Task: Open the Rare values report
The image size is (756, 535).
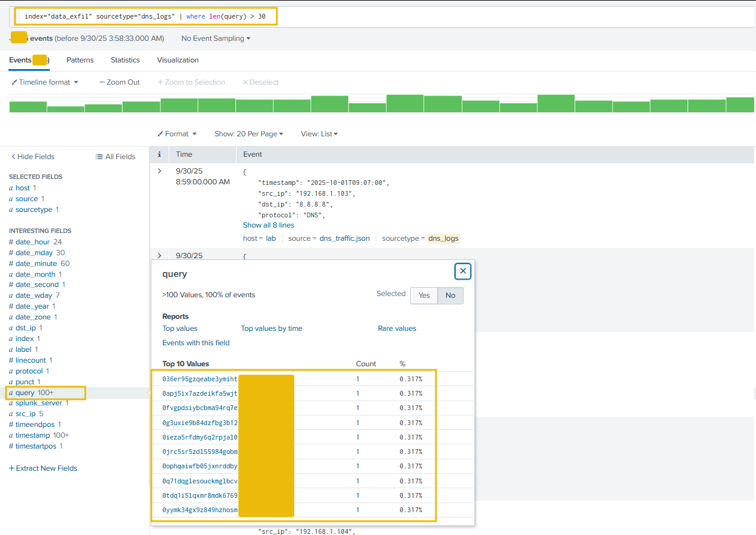Action: click(397, 328)
